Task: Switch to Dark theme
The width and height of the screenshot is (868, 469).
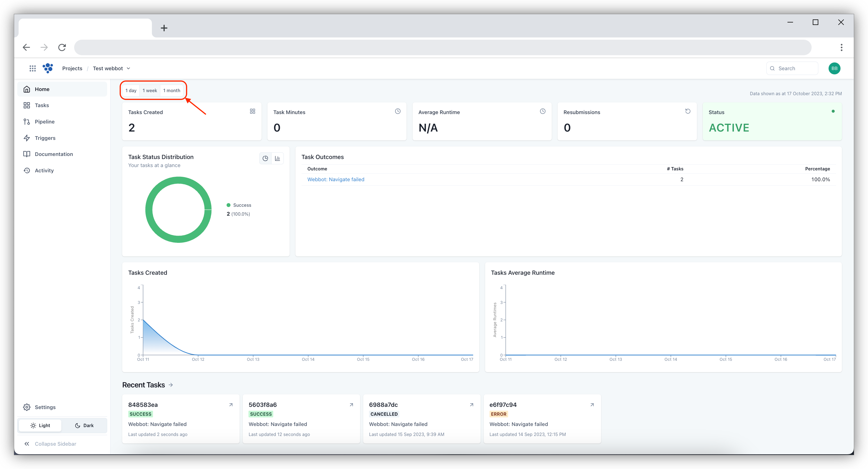Action: (x=84, y=425)
